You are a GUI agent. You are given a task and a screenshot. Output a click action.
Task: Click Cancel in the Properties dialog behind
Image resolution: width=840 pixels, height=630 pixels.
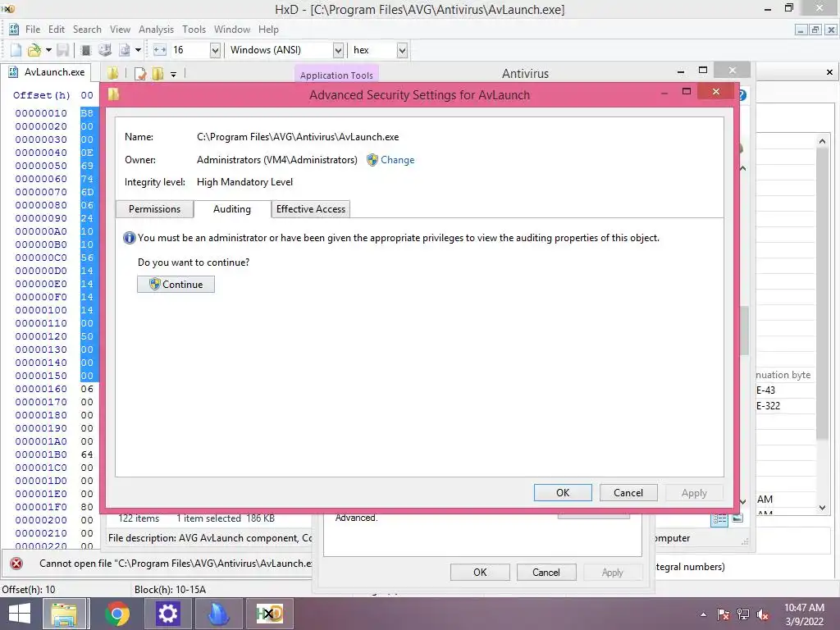tap(546, 572)
